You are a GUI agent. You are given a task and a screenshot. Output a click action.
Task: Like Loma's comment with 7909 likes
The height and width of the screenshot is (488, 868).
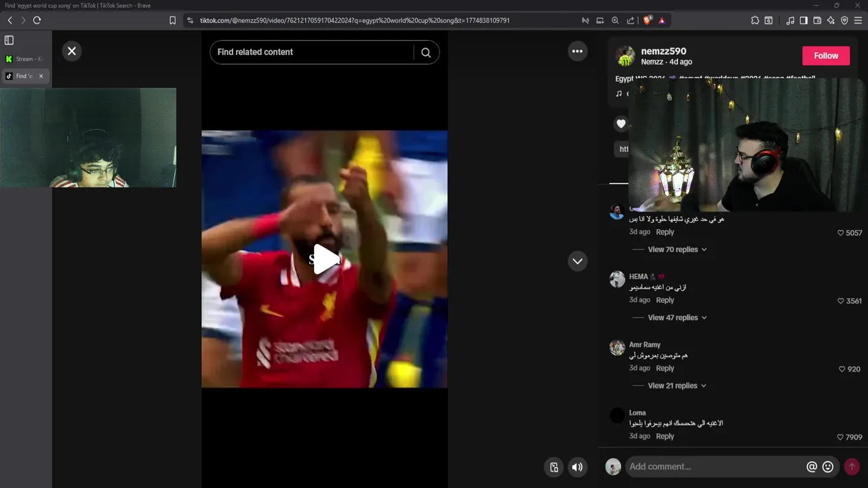click(x=841, y=437)
